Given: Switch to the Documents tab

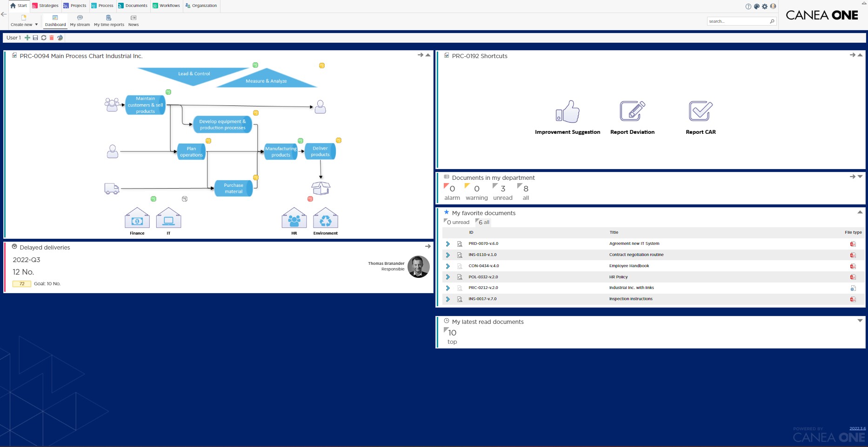Looking at the screenshot, I should pos(133,6).
